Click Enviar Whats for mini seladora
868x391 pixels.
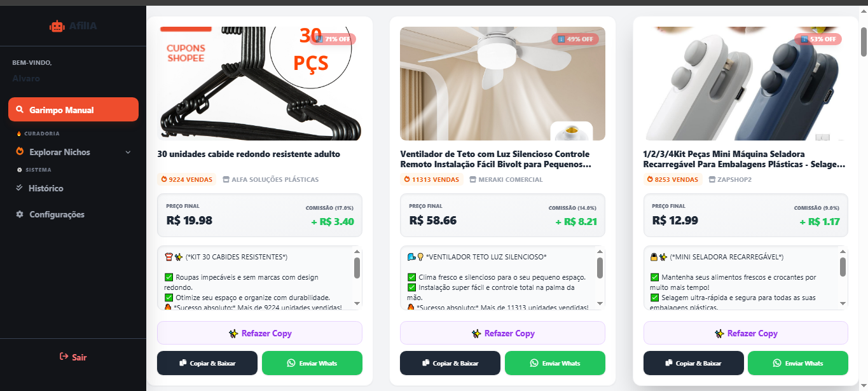(797, 363)
